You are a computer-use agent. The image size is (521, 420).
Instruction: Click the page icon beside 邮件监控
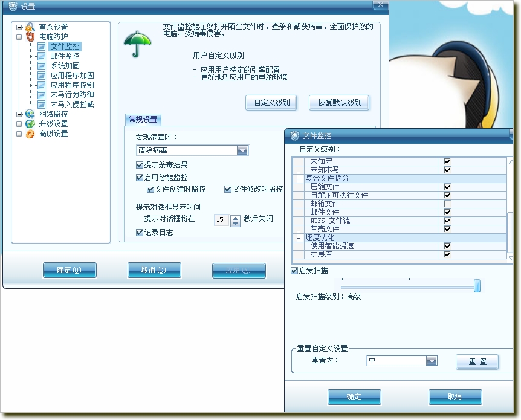coord(42,56)
